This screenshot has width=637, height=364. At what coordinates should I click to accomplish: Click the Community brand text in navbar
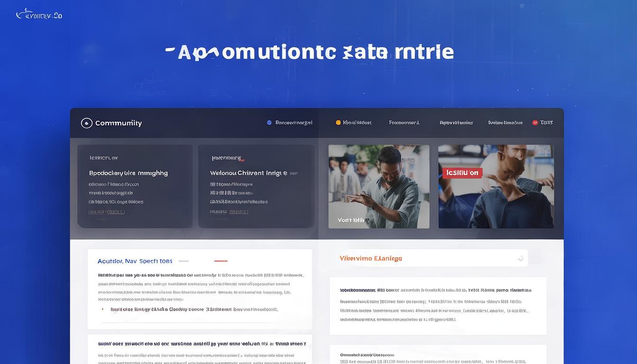click(x=118, y=123)
